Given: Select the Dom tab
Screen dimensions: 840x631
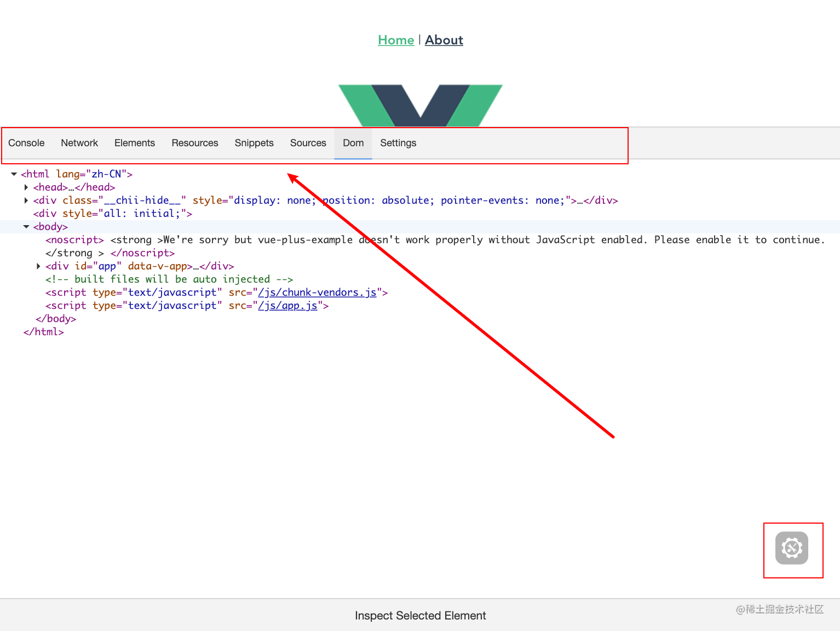Looking at the screenshot, I should [353, 143].
